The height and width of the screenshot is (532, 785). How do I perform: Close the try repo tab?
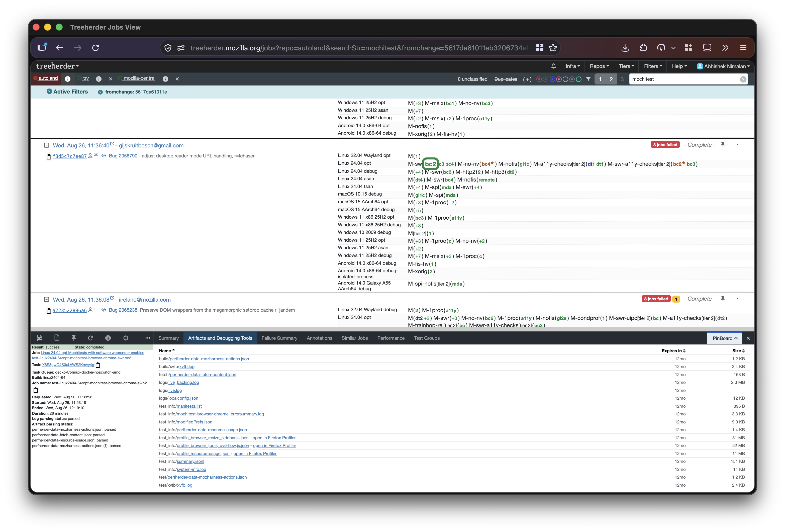pos(111,79)
